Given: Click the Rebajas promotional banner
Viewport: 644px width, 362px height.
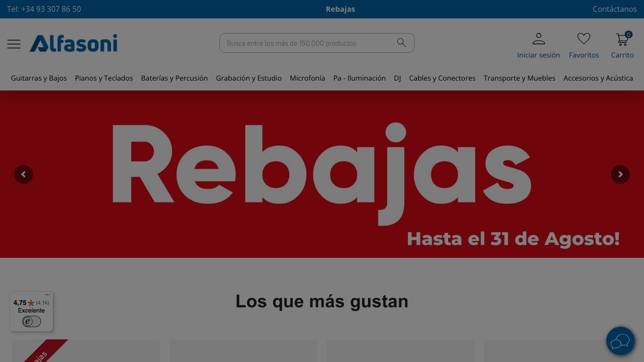Looking at the screenshot, I should click(322, 174).
